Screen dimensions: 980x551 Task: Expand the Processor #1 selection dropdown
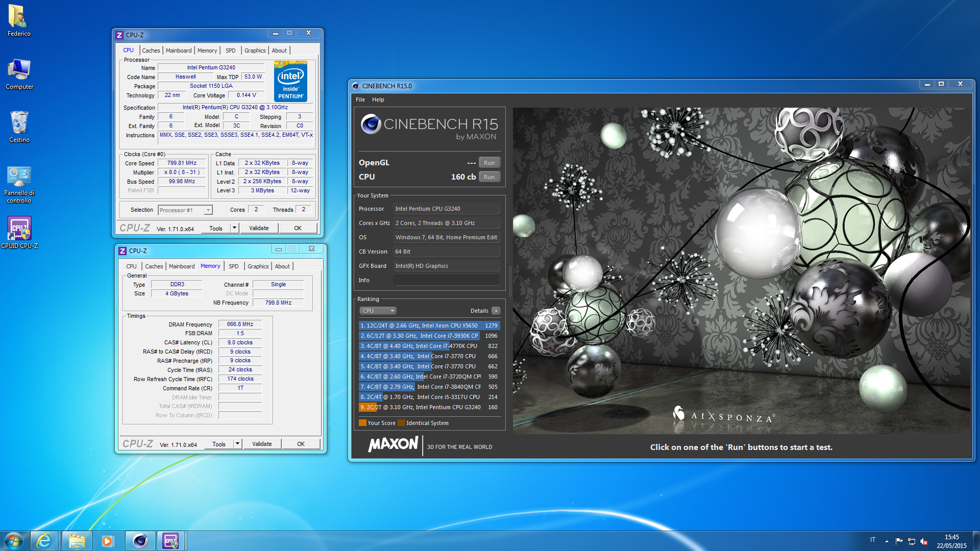coord(208,210)
